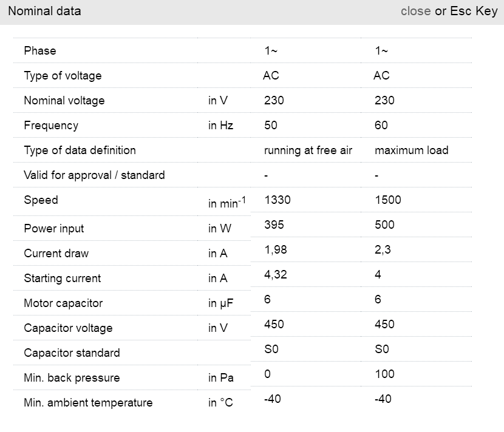Click the maximum load cell

pos(411,150)
